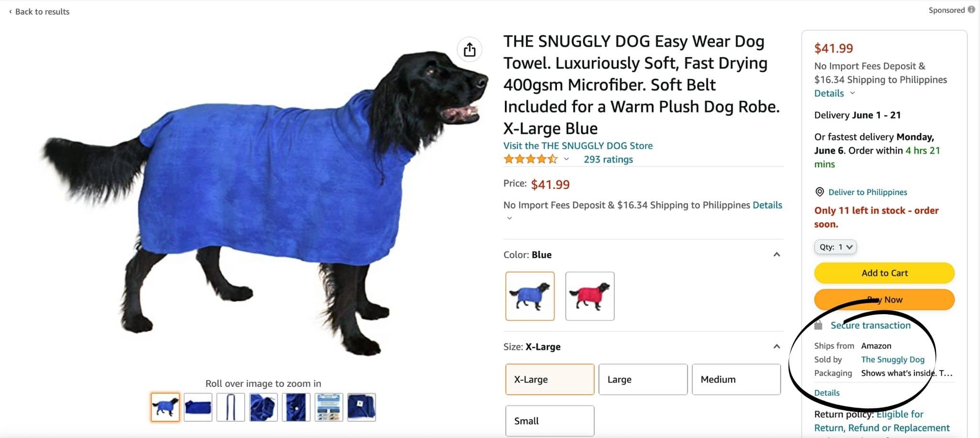Choose the Large size option

[x=643, y=379]
